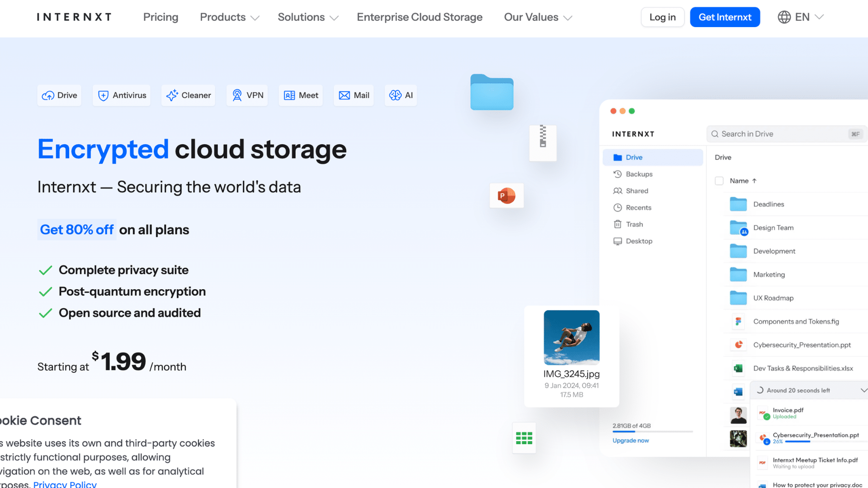Screen dimensions: 868x488
Task: Click the Upgrade now link
Action: point(630,441)
